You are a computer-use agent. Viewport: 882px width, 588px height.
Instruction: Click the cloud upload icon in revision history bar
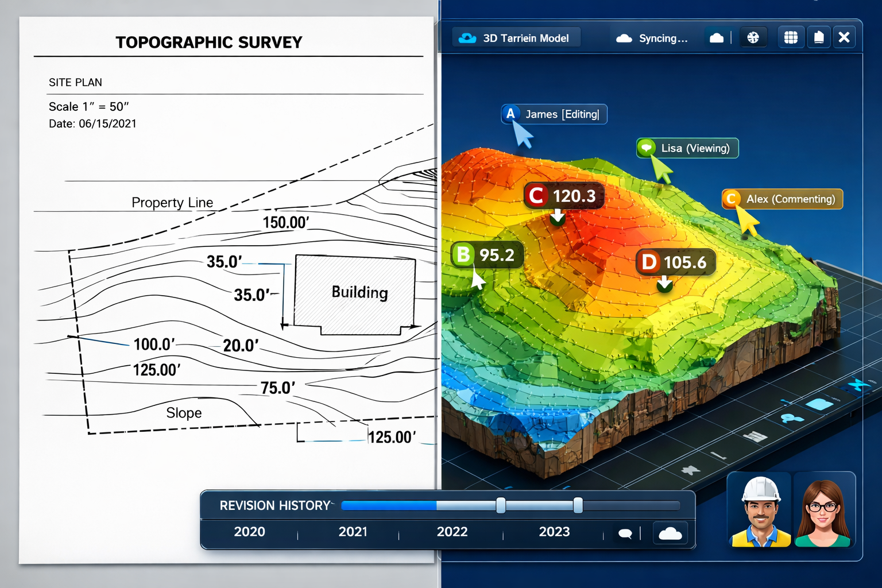tap(670, 533)
